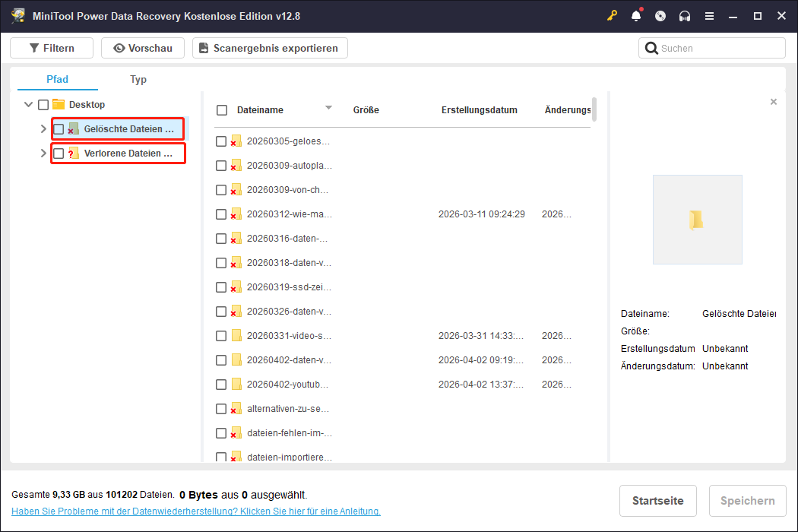The width and height of the screenshot is (798, 532).
Task: Click the bootable media disc icon
Action: coord(660,16)
